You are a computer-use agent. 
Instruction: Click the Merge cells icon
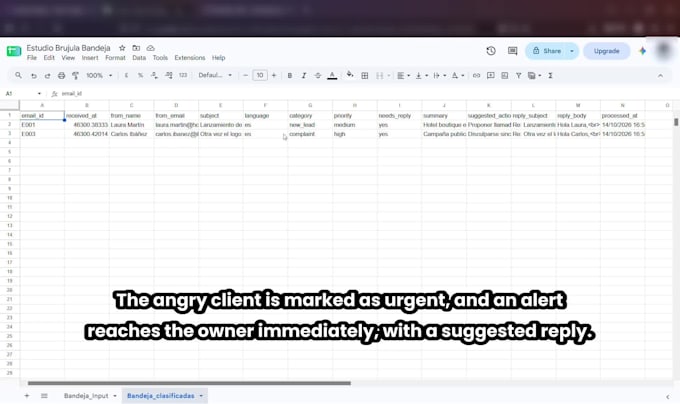[379, 75]
